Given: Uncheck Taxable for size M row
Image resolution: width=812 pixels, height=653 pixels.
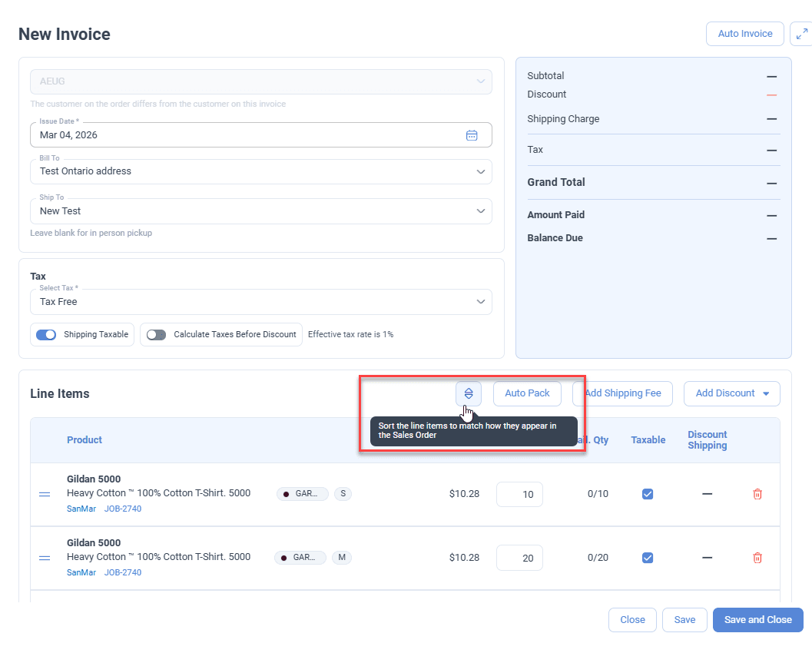Looking at the screenshot, I should click(x=648, y=558).
